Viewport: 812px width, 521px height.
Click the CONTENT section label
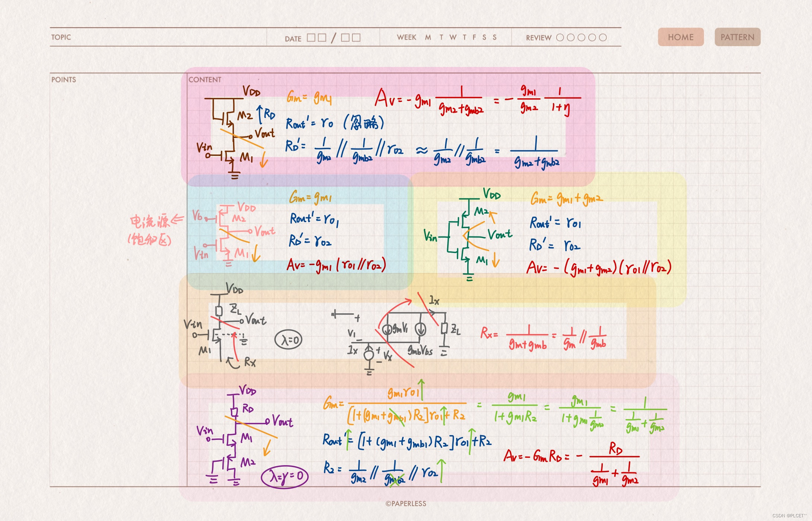205,80
